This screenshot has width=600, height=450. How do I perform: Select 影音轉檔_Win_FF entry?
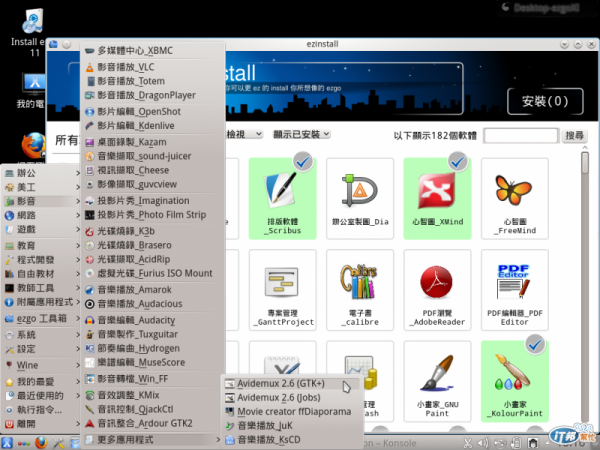coord(153,379)
